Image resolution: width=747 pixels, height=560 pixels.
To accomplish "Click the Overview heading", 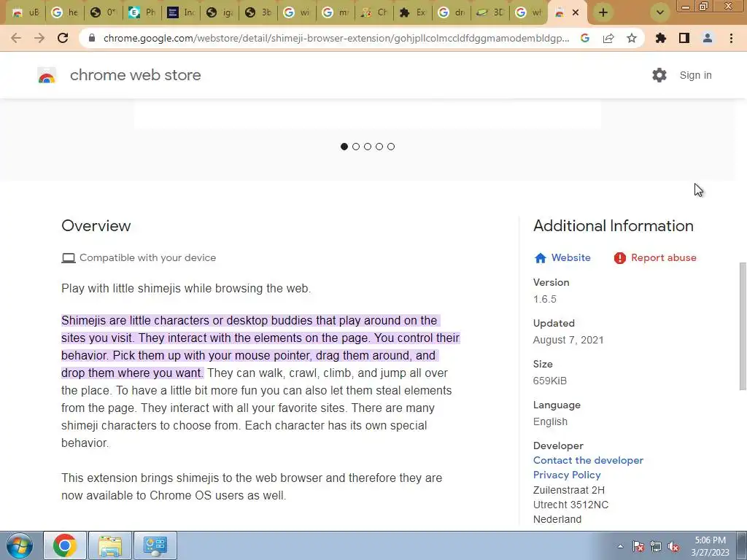I will pyautogui.click(x=96, y=226).
